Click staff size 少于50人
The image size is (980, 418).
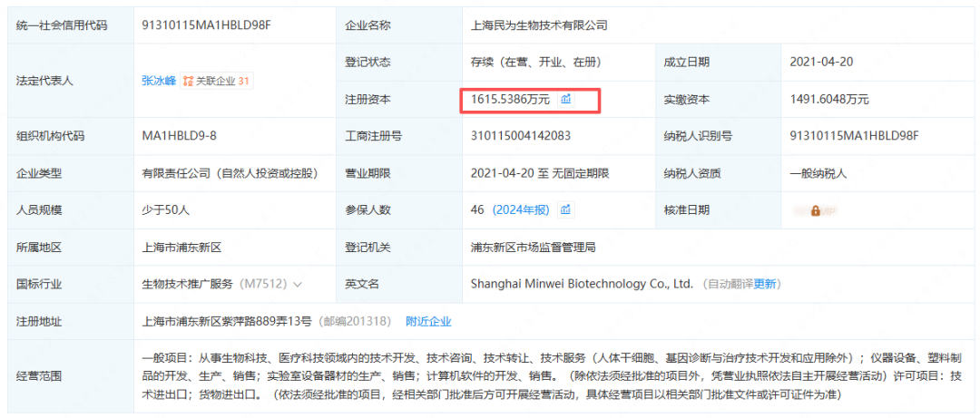pyautogui.click(x=166, y=210)
